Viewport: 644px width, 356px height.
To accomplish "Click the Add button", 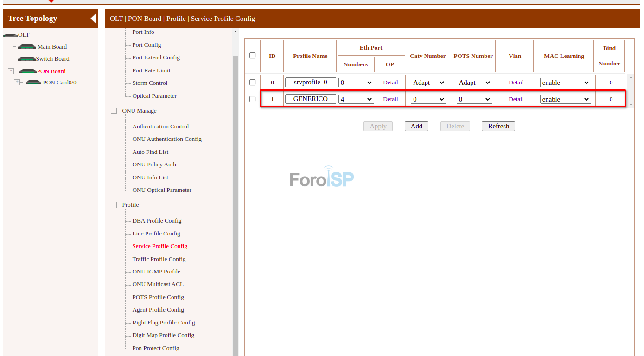I will coord(416,126).
